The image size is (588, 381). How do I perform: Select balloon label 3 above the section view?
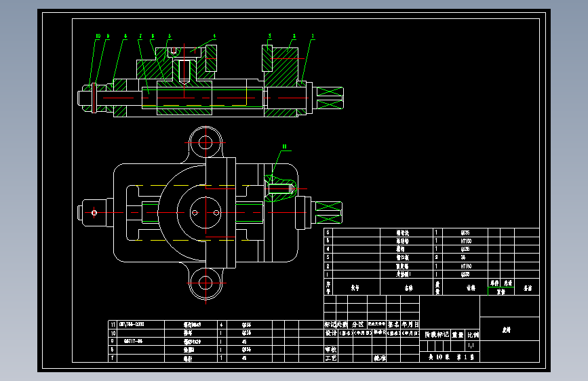(x=270, y=37)
